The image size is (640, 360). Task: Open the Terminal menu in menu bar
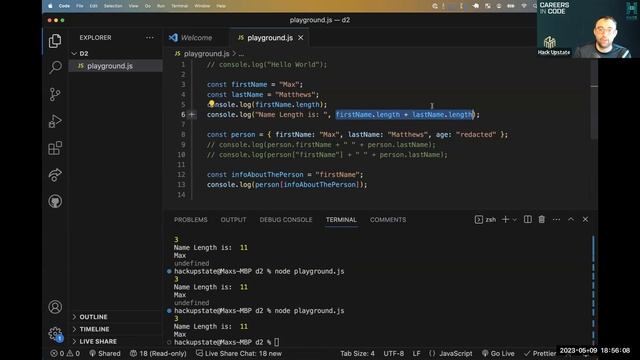tap(179, 6)
